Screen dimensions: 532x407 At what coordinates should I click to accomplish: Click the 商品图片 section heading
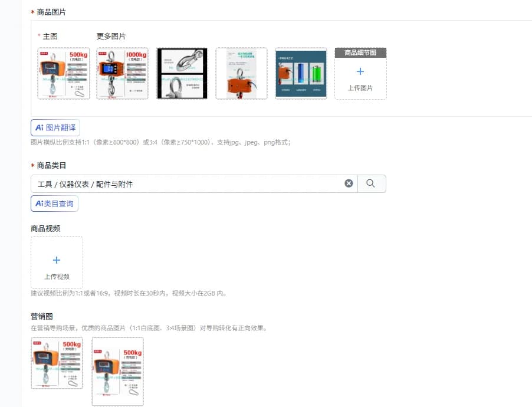[51, 12]
